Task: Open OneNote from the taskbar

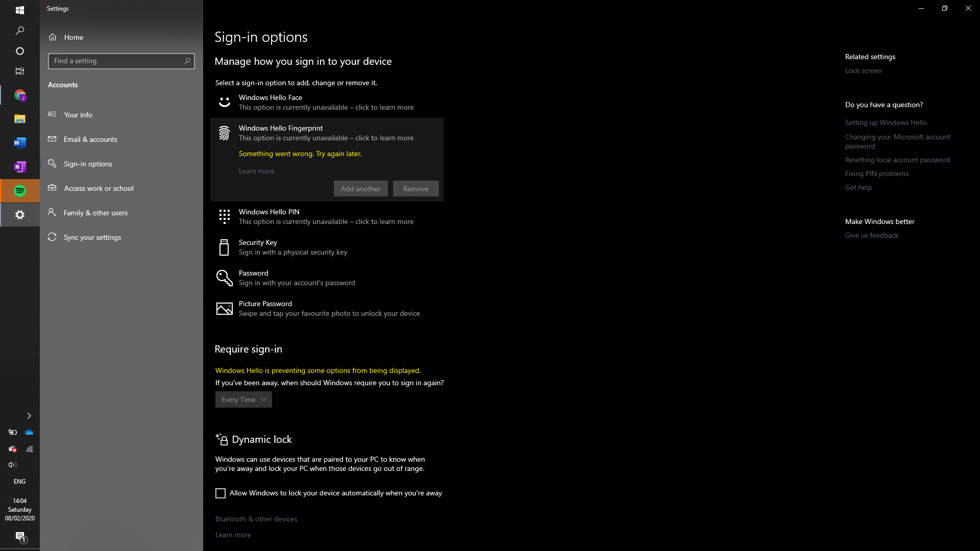Action: (19, 167)
